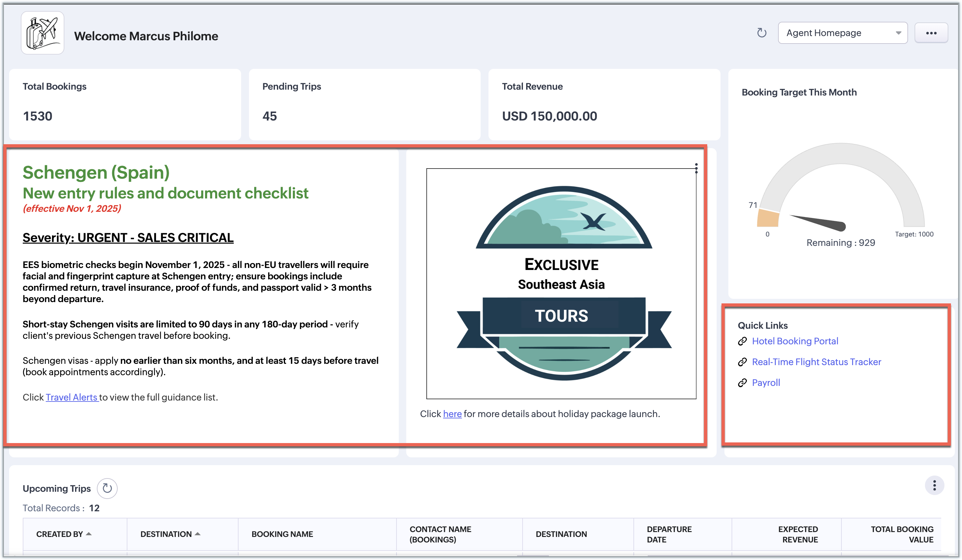The width and height of the screenshot is (962, 560).
Task: Click the chain icon beside Payroll
Action: [x=742, y=383]
